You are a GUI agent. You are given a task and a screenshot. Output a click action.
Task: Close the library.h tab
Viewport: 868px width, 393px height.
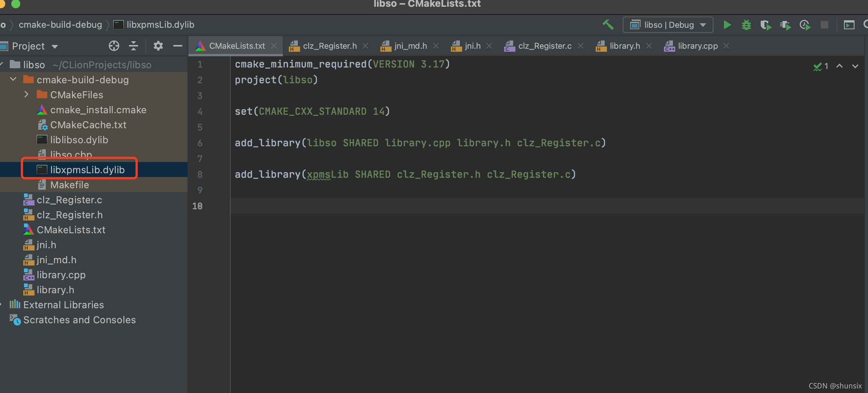point(649,46)
